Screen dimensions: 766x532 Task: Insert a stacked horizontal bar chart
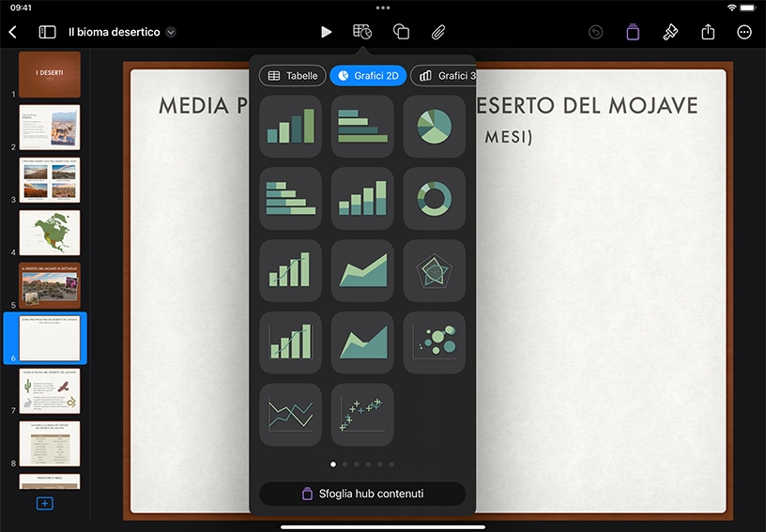click(291, 198)
